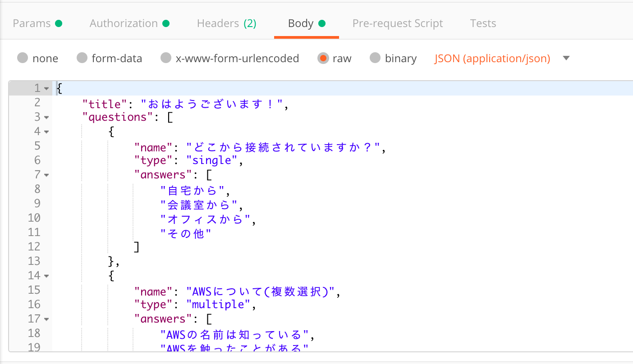Click the "AWSの名前は知っている" answer string

[x=234, y=335]
